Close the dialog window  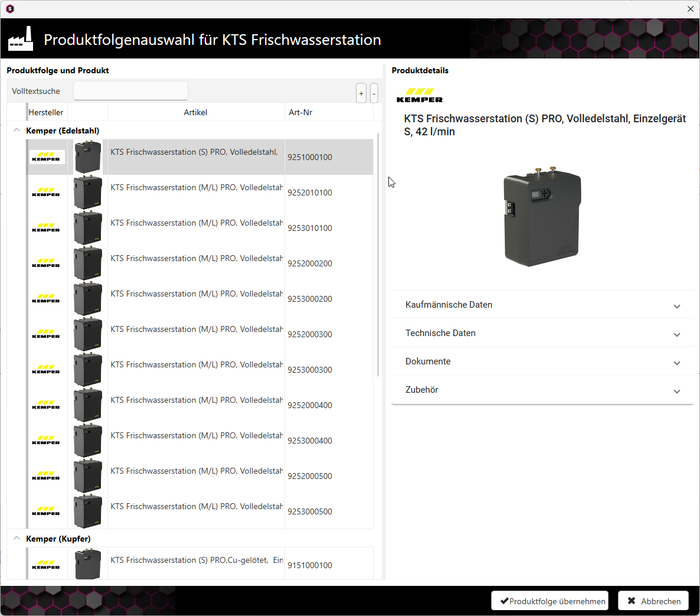pyautogui.click(x=690, y=9)
